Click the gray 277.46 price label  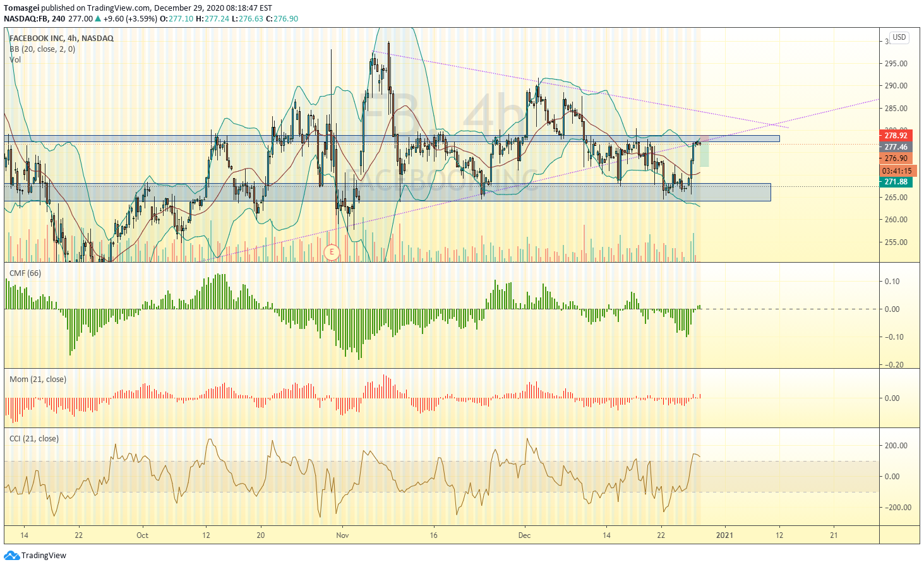coord(896,147)
